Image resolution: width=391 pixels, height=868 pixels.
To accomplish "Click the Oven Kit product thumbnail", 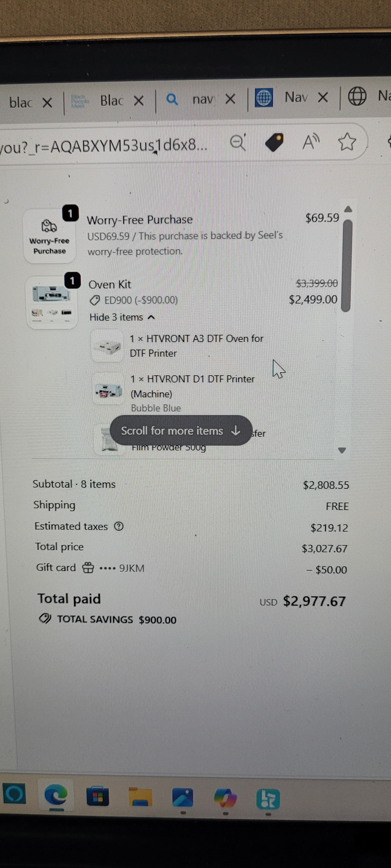I will pyautogui.click(x=52, y=302).
